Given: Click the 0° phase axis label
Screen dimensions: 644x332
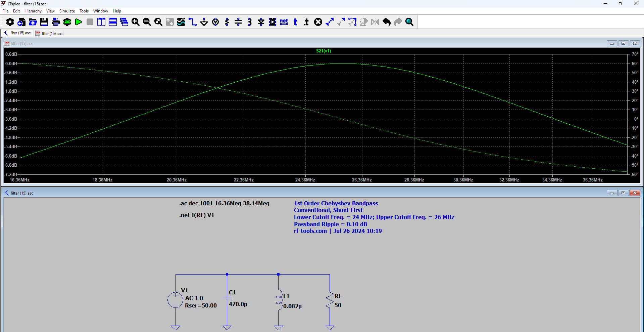Looking at the screenshot, I should click(636, 119).
